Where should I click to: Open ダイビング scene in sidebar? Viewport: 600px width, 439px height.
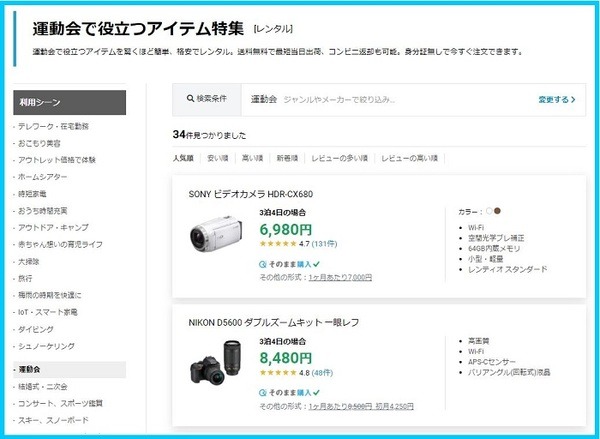click(36, 330)
